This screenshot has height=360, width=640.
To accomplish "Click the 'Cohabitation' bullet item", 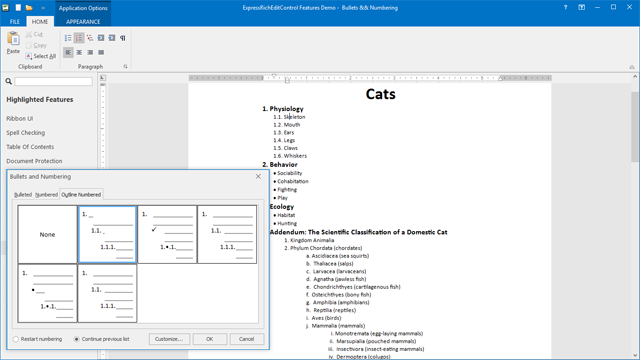I will pos(293,181).
